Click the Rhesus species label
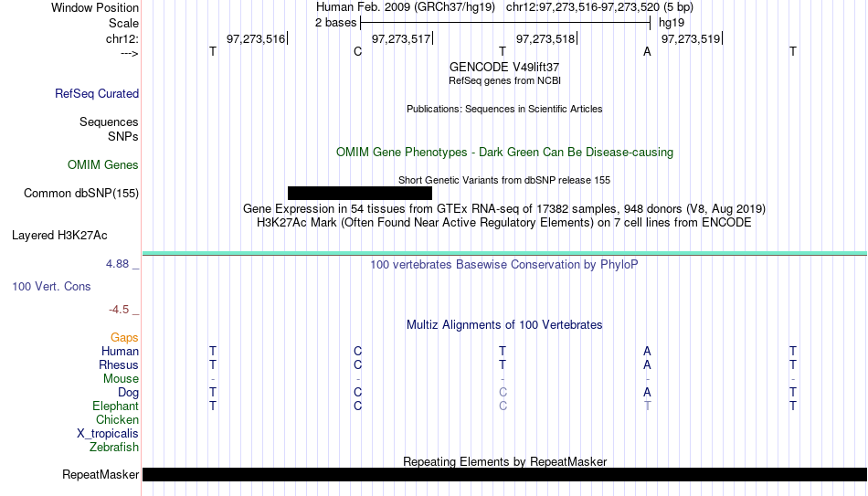Viewport: 868px width, 496px height. 119,365
